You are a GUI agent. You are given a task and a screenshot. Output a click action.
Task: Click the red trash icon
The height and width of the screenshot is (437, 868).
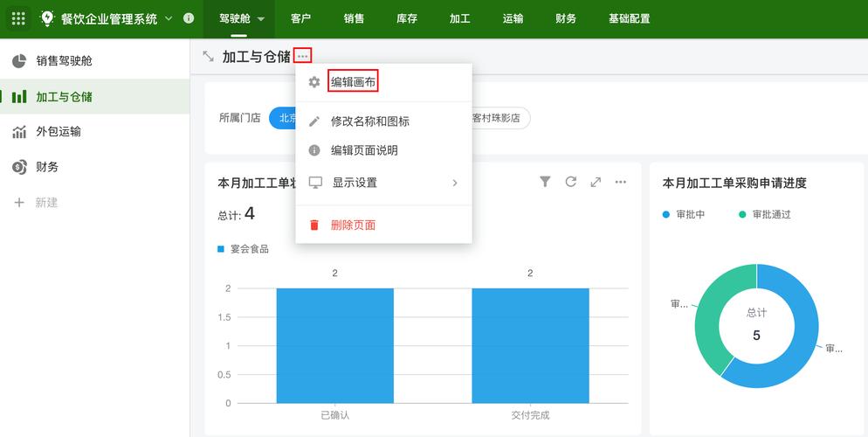(314, 225)
